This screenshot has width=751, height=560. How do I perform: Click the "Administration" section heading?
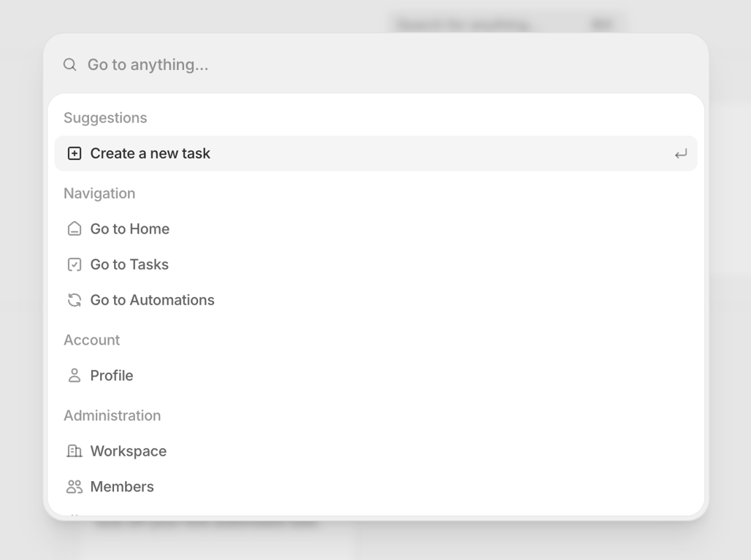113,415
